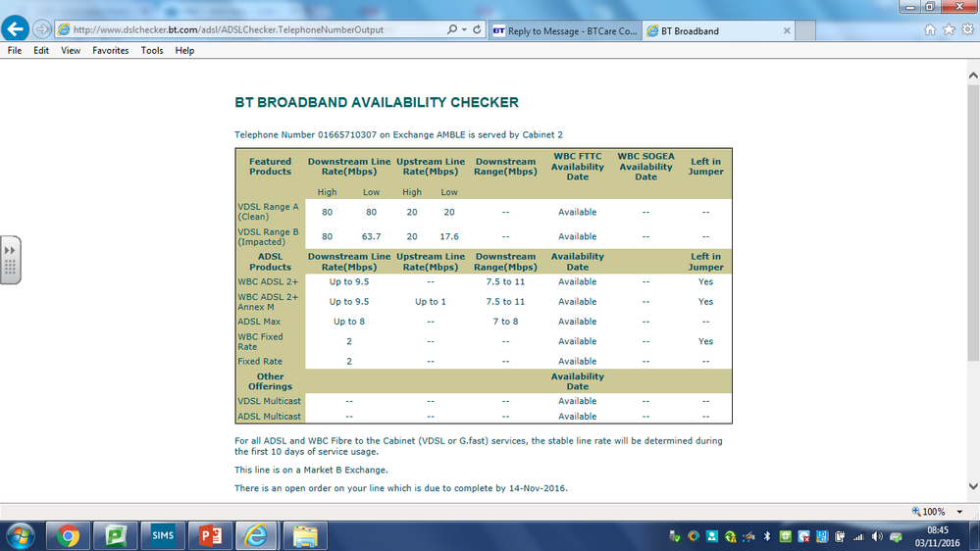Open Favorites star icon
The height and width of the screenshot is (551, 980).
tap(949, 29)
